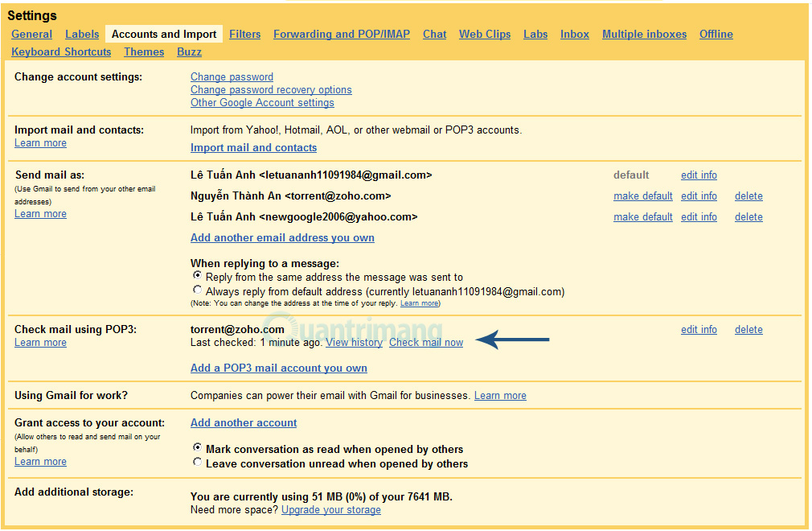Image resolution: width=812 pixels, height=531 pixels.
Task: Select 'Reply from the same address' option
Action: [x=197, y=275]
